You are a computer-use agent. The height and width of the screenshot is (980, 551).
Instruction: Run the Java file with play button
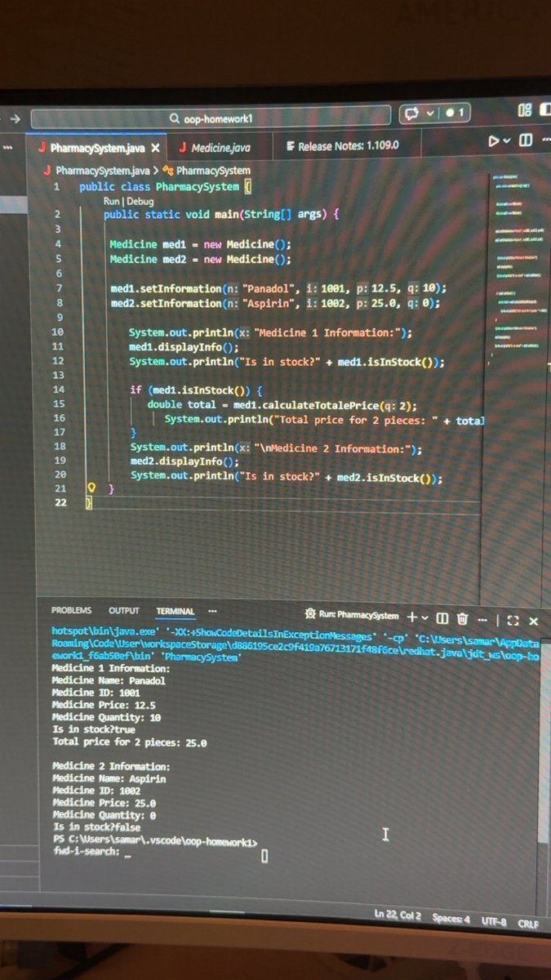click(493, 141)
